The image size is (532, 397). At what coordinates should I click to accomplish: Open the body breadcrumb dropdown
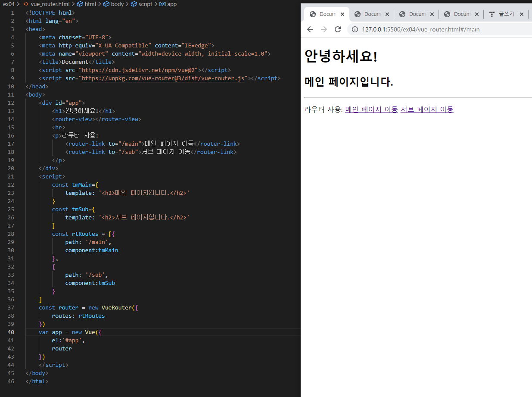[x=117, y=4]
